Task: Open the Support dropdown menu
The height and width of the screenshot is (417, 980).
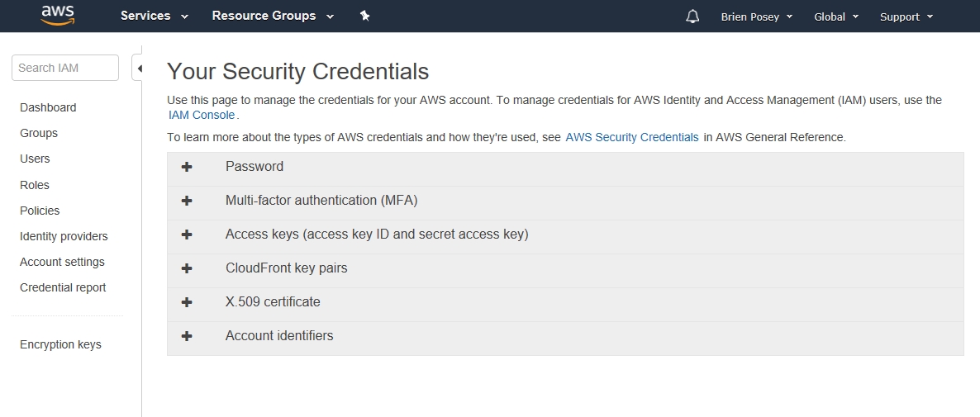Action: [x=906, y=17]
